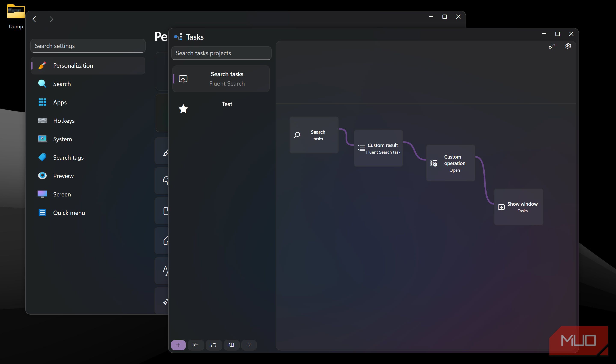Select the Custom operation Open node
Viewport: 616px width, 364px height.
(451, 163)
